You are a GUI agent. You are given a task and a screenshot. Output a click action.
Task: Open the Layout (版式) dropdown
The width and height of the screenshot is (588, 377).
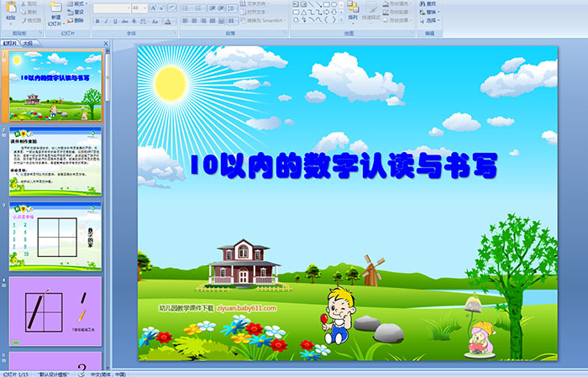[77, 3]
